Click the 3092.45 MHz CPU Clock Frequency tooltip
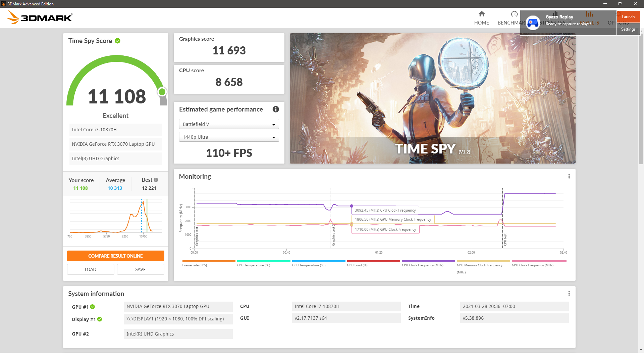644x353 pixels. [x=385, y=210]
